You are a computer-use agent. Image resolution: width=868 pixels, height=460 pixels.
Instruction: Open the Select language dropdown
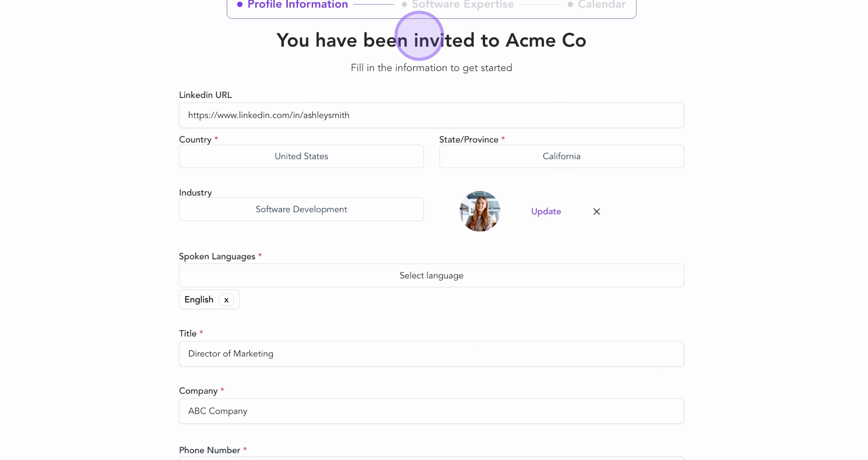click(431, 276)
